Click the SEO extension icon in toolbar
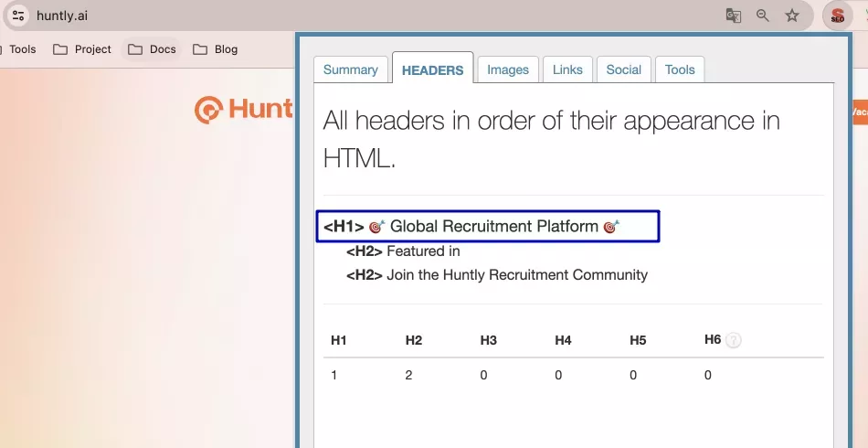Screen dimensions: 868x448 coord(837,16)
